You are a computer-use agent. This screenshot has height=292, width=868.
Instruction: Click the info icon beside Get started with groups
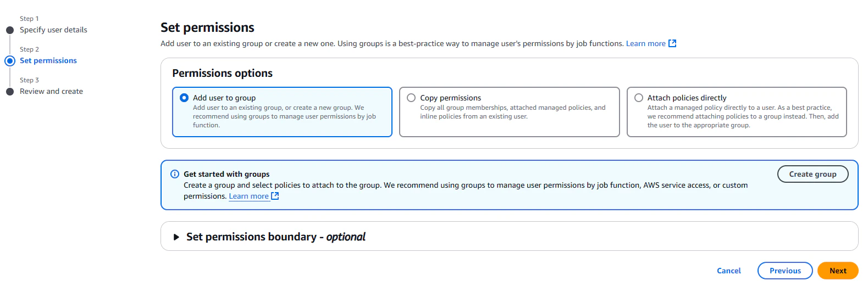(x=175, y=174)
